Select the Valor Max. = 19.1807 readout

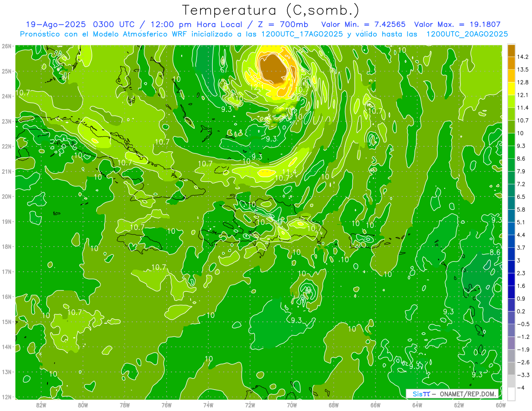point(458,25)
